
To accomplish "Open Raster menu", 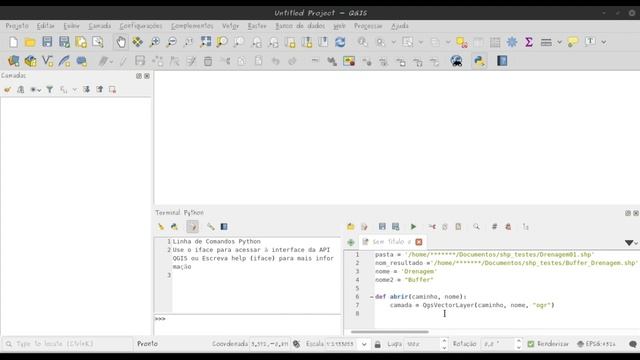I will pyautogui.click(x=257, y=26).
